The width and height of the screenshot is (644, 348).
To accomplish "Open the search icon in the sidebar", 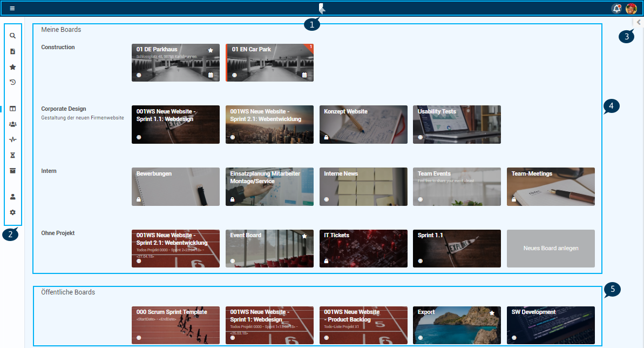I will point(12,36).
